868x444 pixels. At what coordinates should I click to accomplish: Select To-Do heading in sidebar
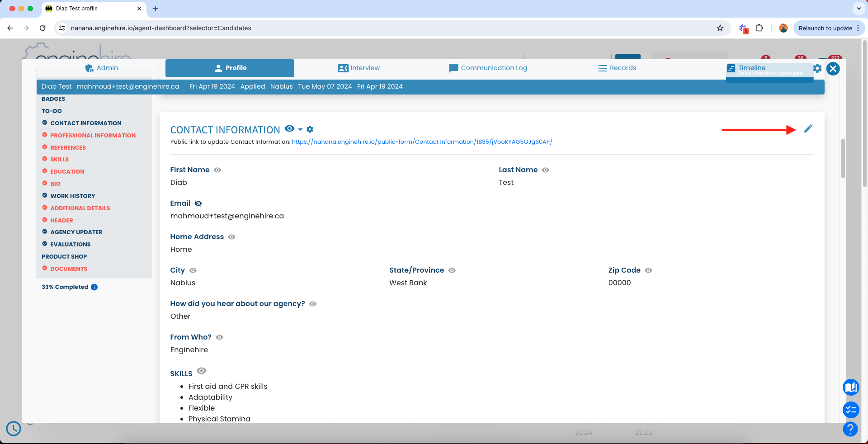pos(52,111)
